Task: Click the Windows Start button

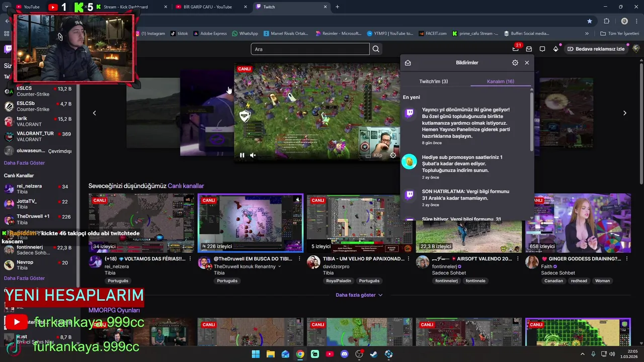Action: coord(256,354)
